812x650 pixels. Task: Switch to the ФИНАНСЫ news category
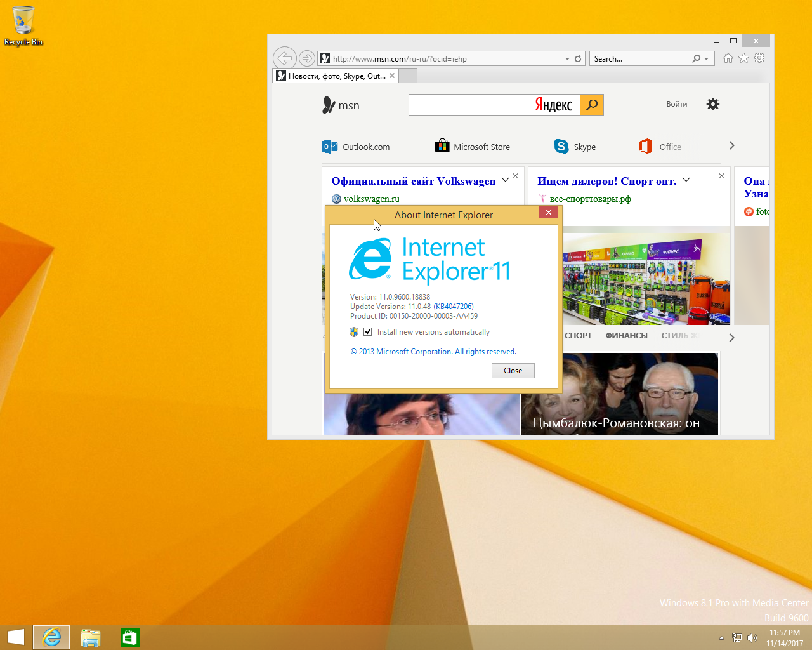coord(626,336)
